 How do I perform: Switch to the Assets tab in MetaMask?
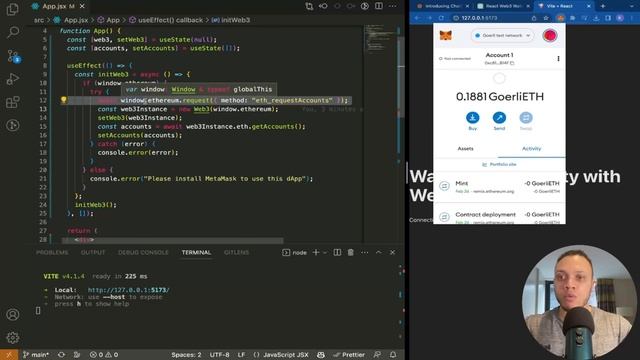coord(465,149)
